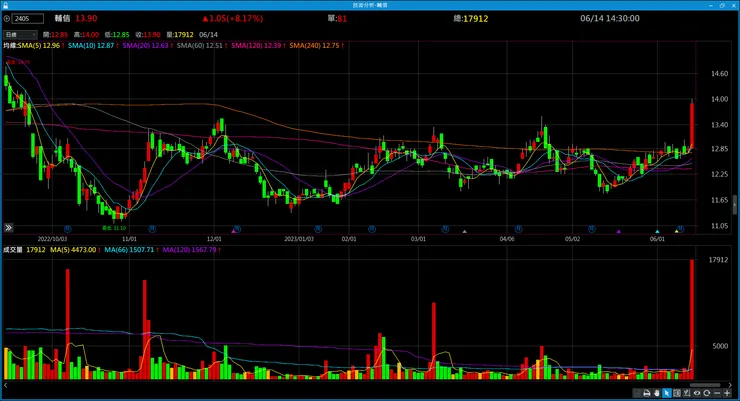Click the split-panel layout icon
Viewport: 740px width, 401px height.
tap(677, 393)
